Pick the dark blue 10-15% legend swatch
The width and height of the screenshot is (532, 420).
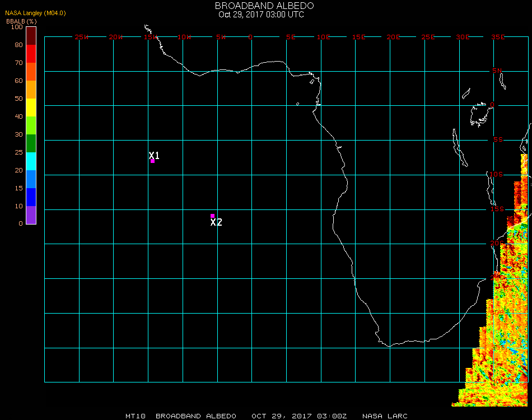(31, 197)
